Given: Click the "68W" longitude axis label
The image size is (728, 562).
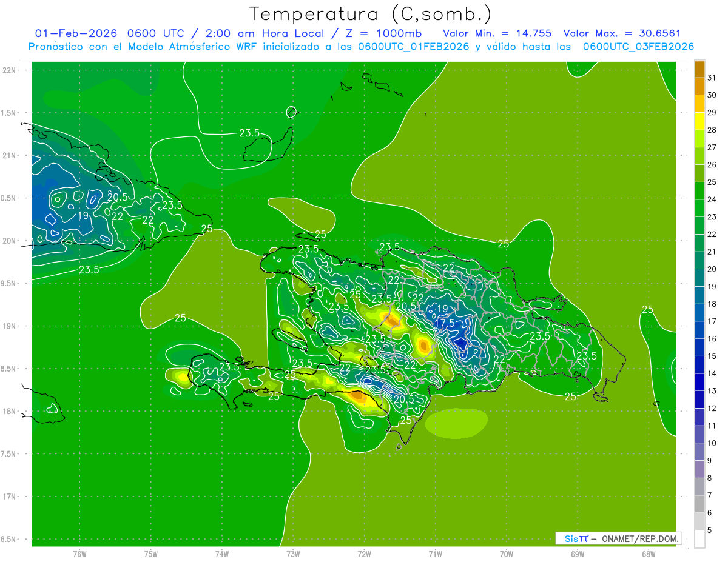Looking at the screenshot, I should coord(649,554).
